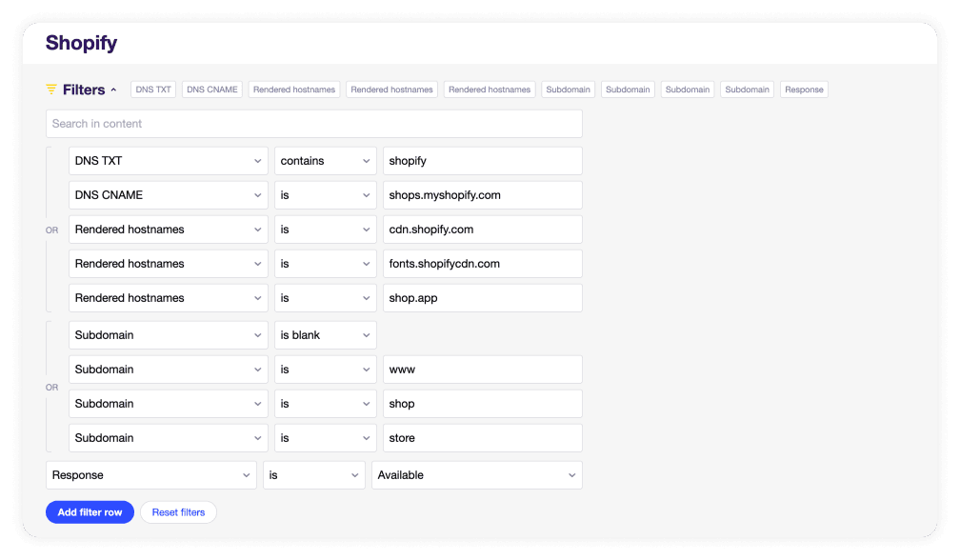
Task: Edit the store value field
Action: (x=483, y=438)
